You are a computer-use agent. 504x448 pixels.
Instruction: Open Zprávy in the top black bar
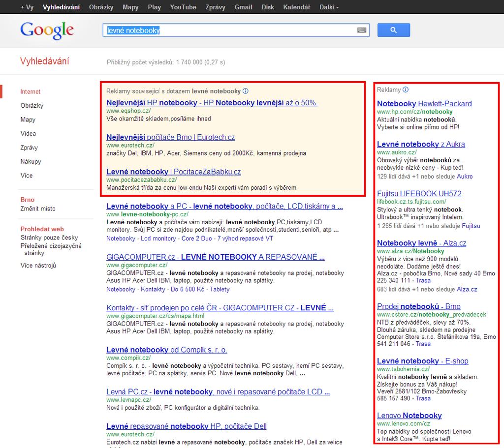(216, 7)
